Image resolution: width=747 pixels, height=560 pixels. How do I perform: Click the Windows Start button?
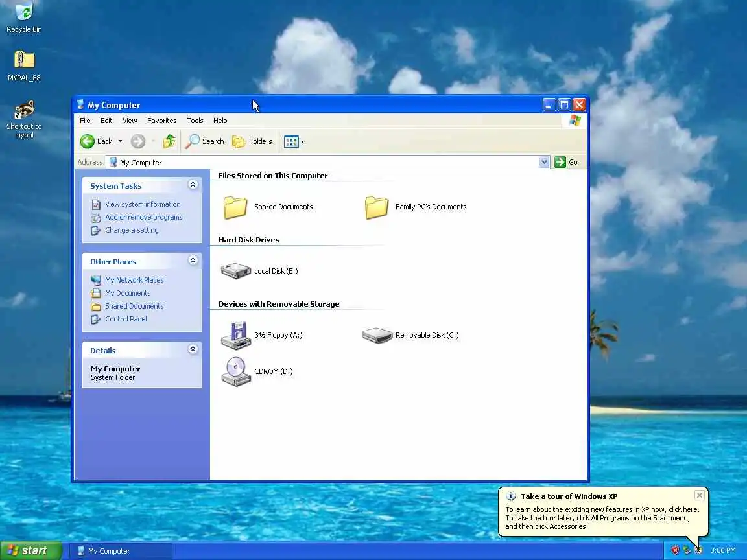click(31, 550)
